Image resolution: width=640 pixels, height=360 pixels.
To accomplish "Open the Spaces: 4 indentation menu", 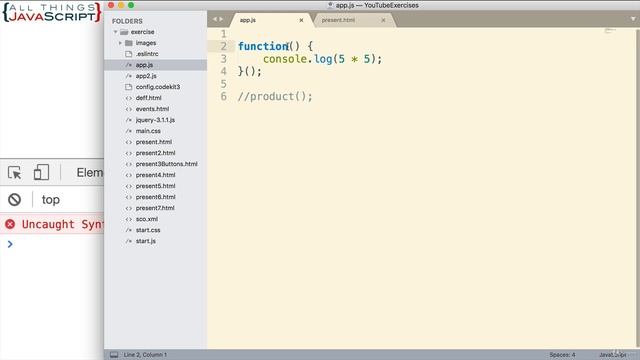I will tap(562, 355).
